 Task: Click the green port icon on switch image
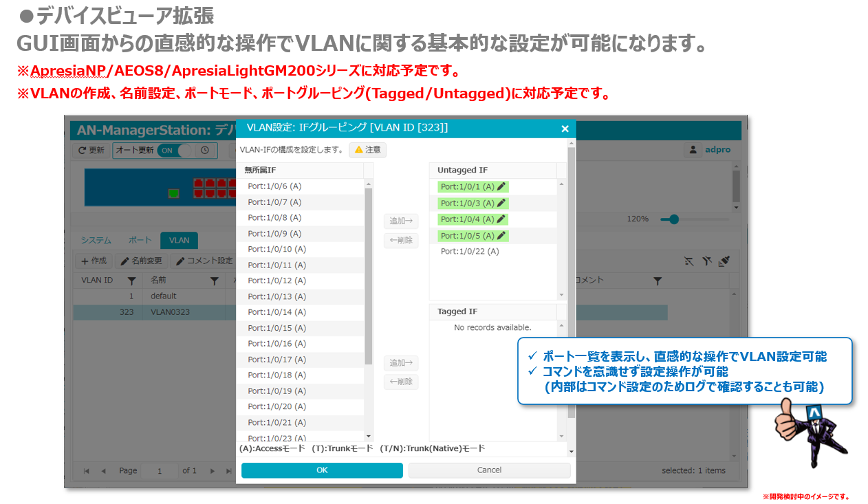pyautogui.click(x=173, y=193)
